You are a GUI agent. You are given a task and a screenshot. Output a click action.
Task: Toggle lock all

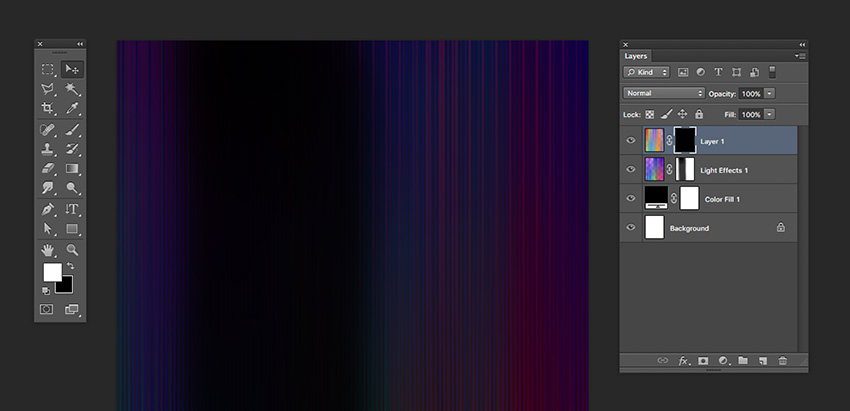pos(699,114)
